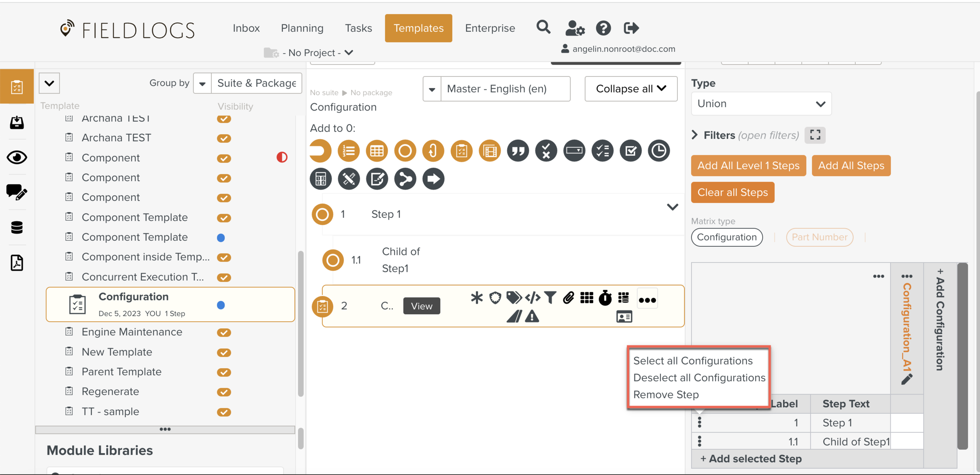Image resolution: width=980 pixels, height=475 pixels.
Task: Select the Part Number matrix type pill
Action: (x=819, y=237)
